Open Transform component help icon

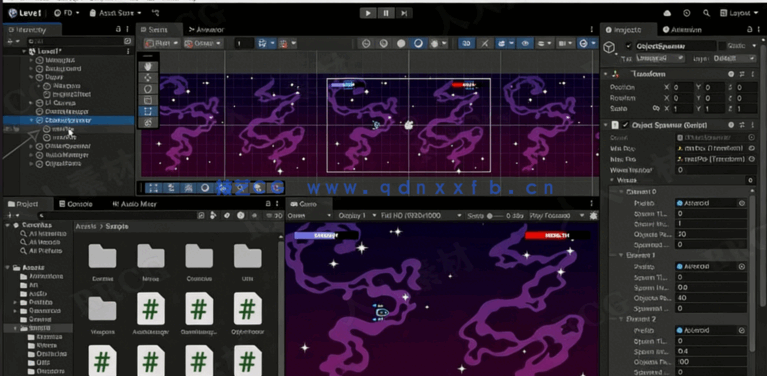731,74
